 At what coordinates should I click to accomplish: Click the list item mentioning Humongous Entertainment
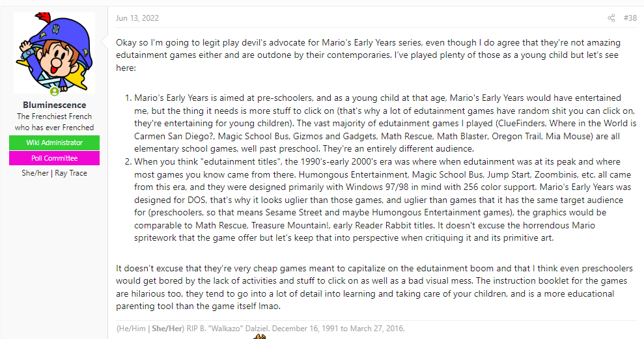pyautogui.click(x=382, y=200)
